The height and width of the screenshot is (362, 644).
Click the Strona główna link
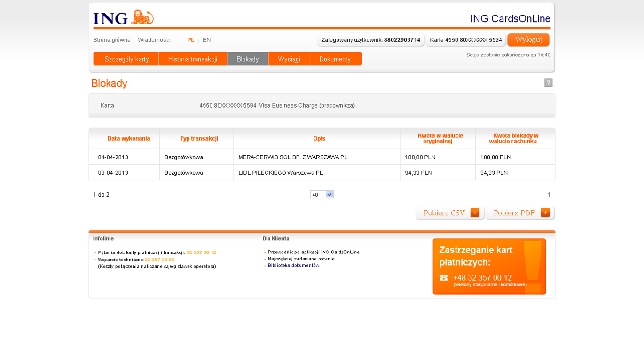pyautogui.click(x=112, y=40)
